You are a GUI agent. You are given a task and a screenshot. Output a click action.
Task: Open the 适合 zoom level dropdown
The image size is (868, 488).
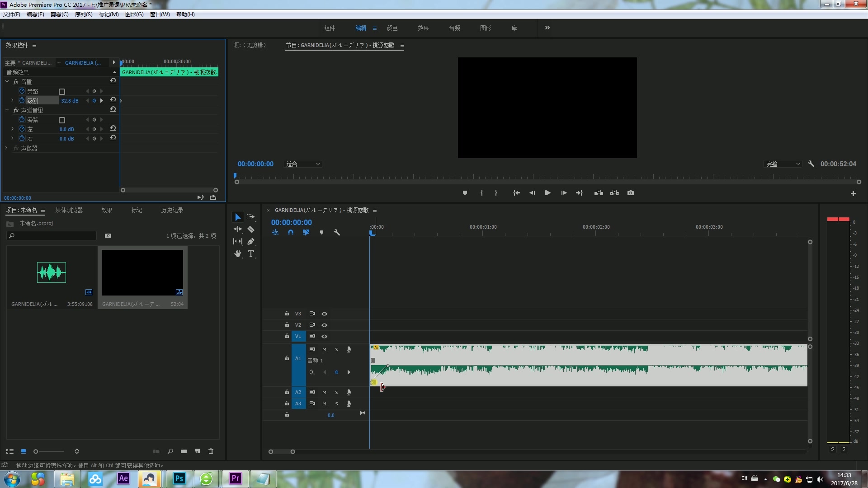pyautogui.click(x=303, y=164)
